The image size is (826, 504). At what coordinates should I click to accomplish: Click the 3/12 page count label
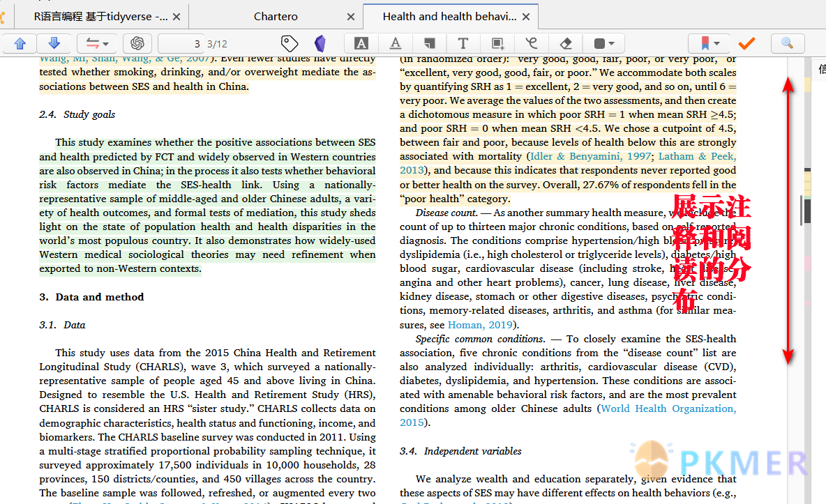[217, 44]
